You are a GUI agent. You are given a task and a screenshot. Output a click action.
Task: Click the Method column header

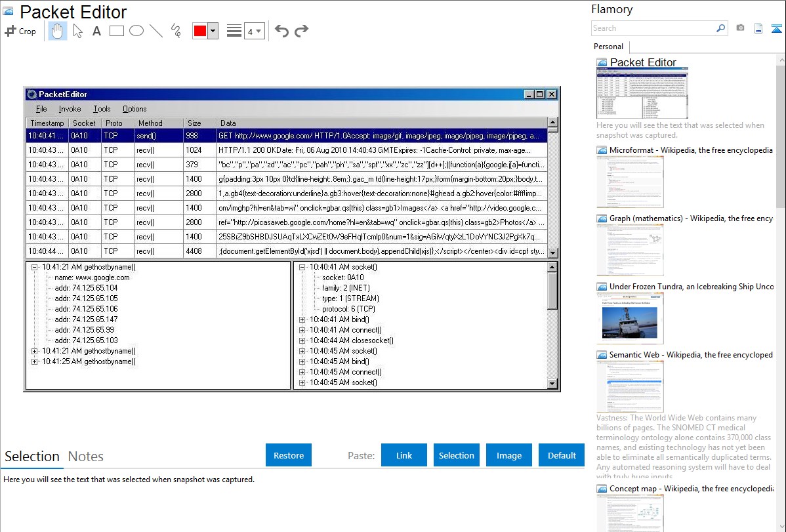(159, 123)
